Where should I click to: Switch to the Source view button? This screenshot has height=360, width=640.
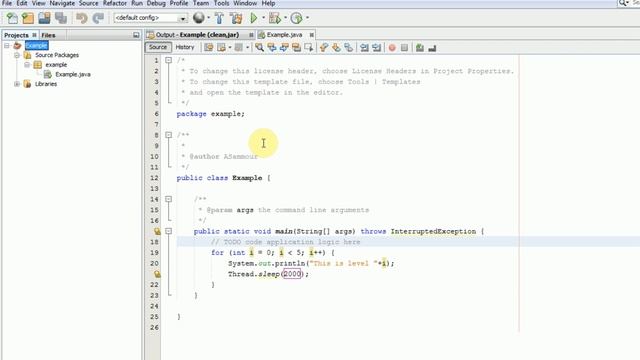pyautogui.click(x=158, y=47)
